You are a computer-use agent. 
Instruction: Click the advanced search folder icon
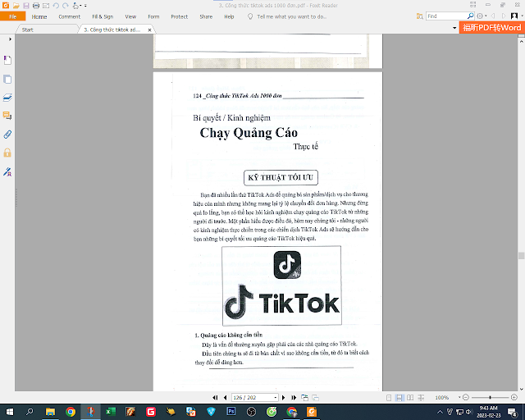point(419,16)
